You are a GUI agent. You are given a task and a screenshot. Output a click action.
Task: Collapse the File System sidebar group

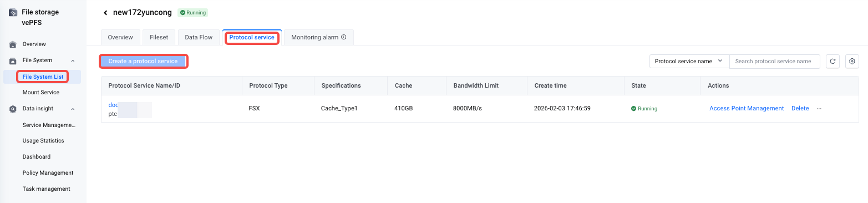pyautogui.click(x=73, y=60)
